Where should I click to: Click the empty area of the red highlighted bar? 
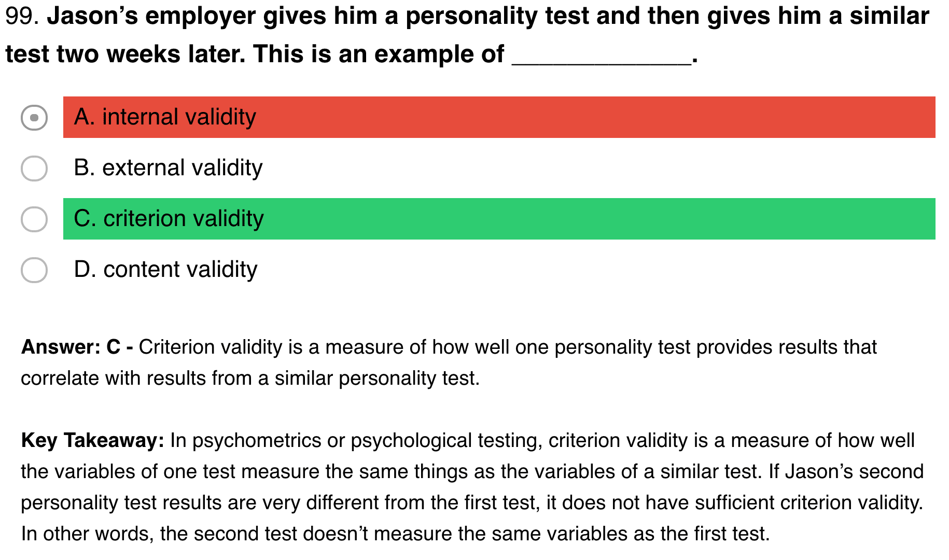(x=596, y=117)
